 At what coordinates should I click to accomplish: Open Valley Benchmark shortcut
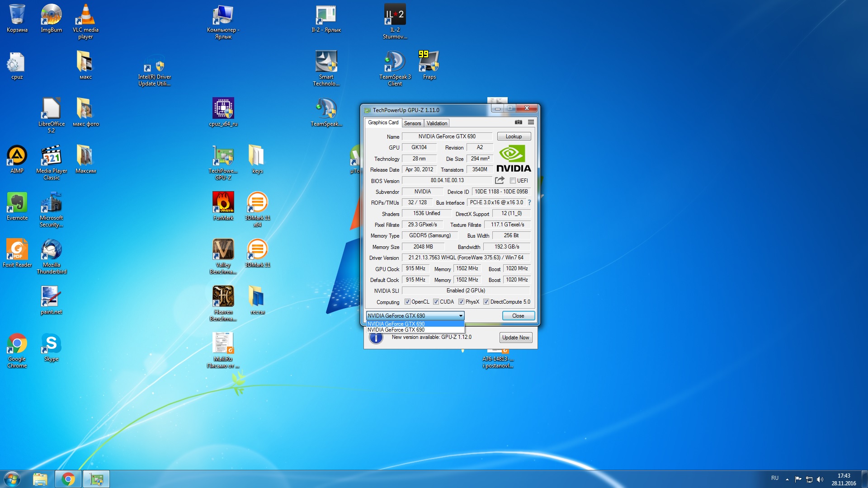click(223, 257)
